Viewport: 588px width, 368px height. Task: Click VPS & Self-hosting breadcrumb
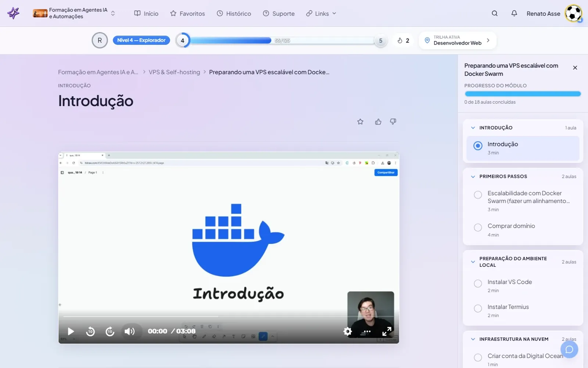click(x=174, y=72)
